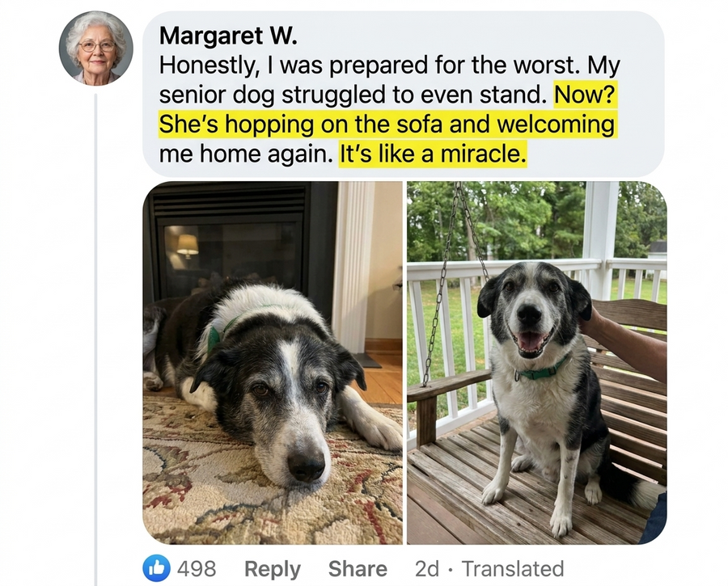Share this comment

(358, 569)
